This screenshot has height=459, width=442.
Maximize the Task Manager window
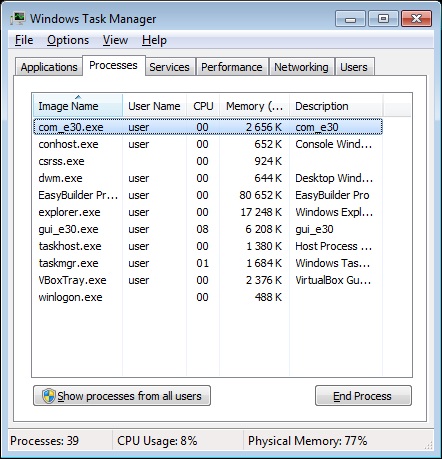[x=383, y=18]
